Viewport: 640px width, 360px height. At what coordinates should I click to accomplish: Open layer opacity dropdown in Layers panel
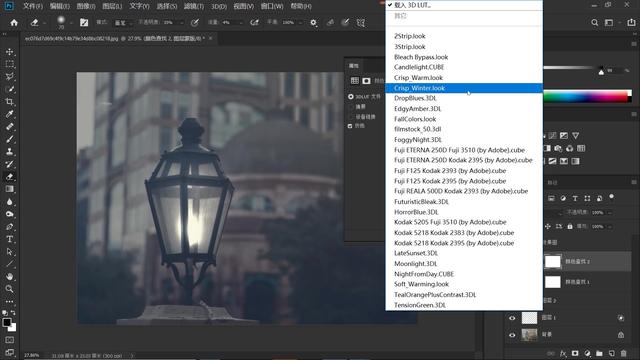[x=610, y=213]
